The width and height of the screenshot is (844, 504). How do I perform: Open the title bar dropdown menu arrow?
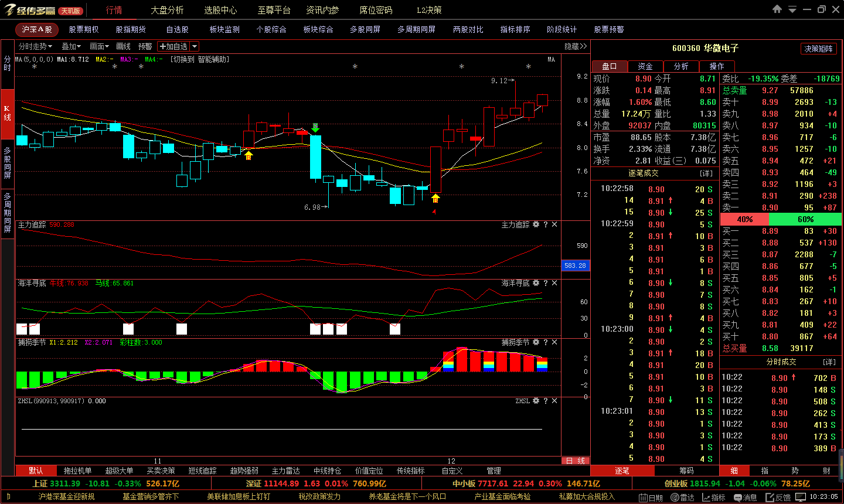[792, 9]
